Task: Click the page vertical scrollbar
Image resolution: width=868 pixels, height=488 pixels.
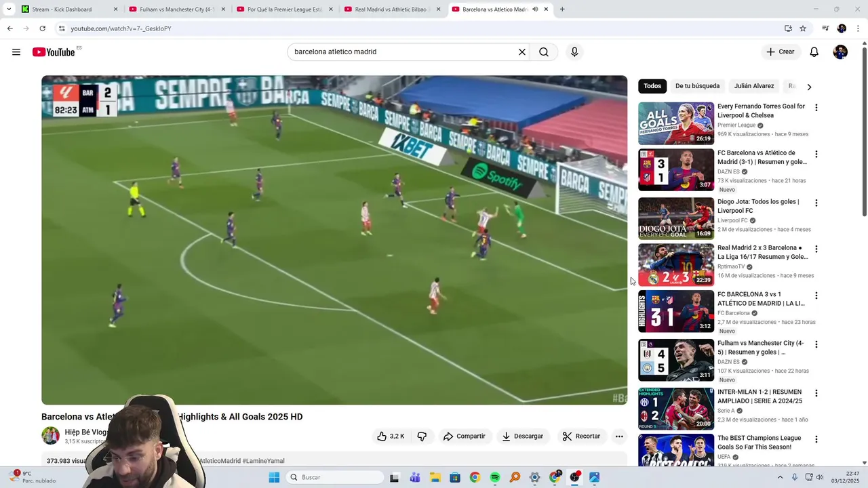Action: (x=864, y=131)
